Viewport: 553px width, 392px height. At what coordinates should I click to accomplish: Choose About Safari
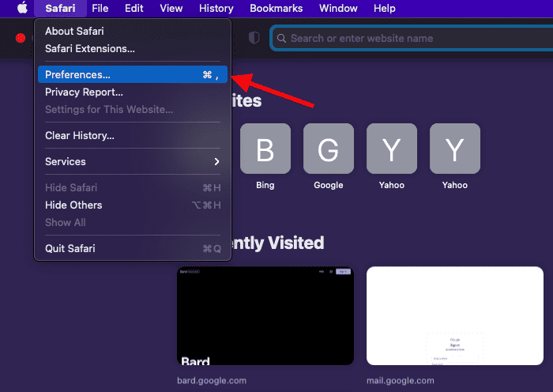tap(74, 32)
